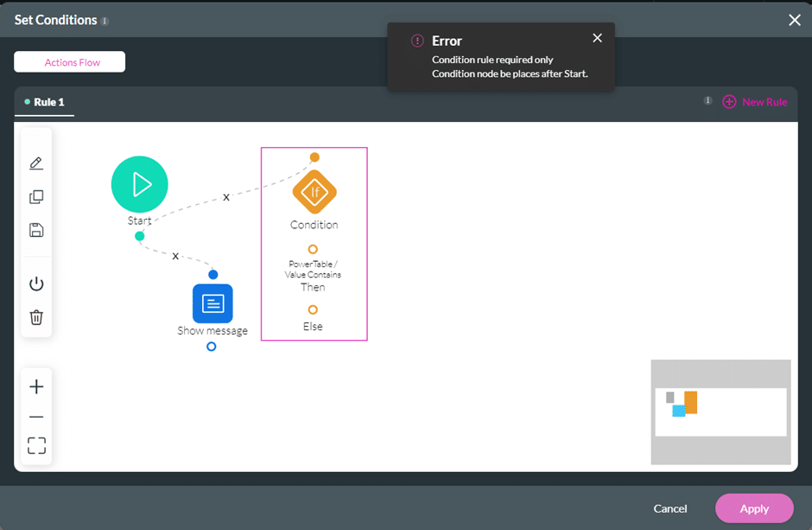Click the Else output connector circle
This screenshot has height=530, width=812.
313,310
